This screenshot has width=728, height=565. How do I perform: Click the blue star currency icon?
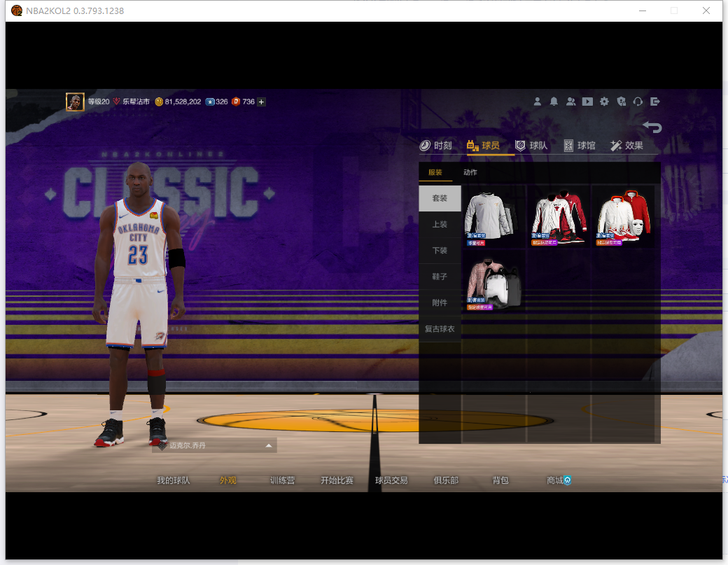click(210, 102)
